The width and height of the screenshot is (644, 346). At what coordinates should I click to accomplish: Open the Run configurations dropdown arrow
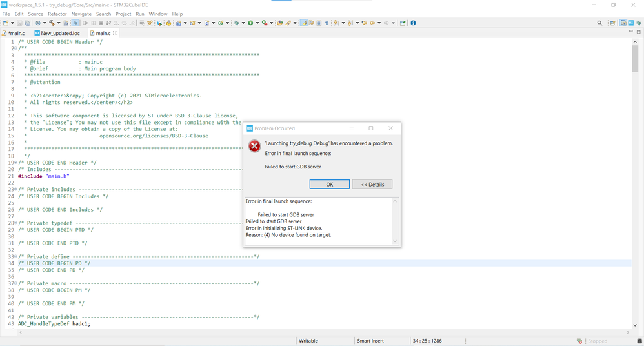click(x=257, y=23)
